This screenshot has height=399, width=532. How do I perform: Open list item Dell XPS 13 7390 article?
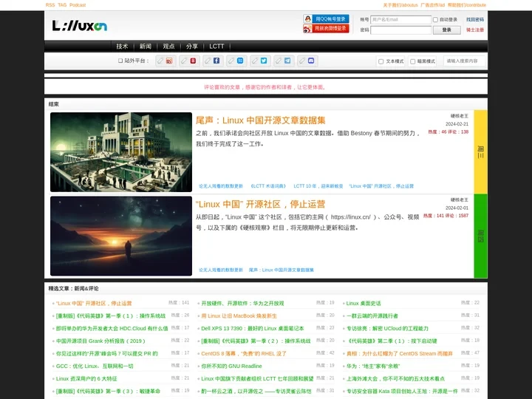(253, 328)
